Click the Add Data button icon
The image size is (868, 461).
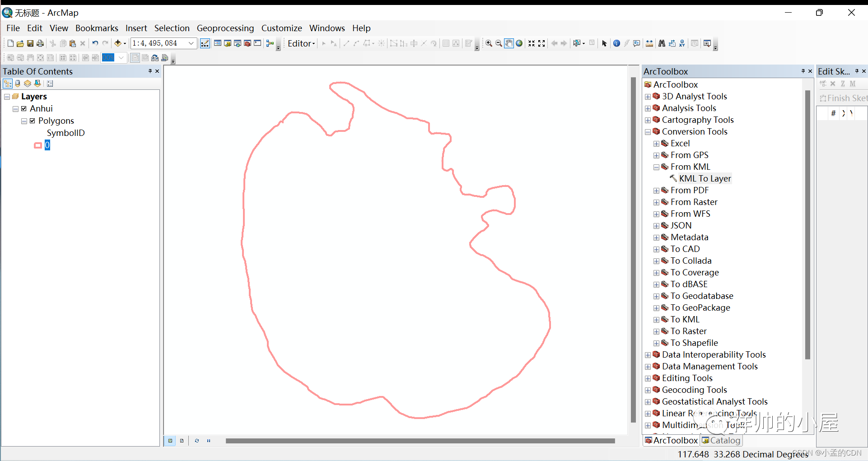coord(117,43)
